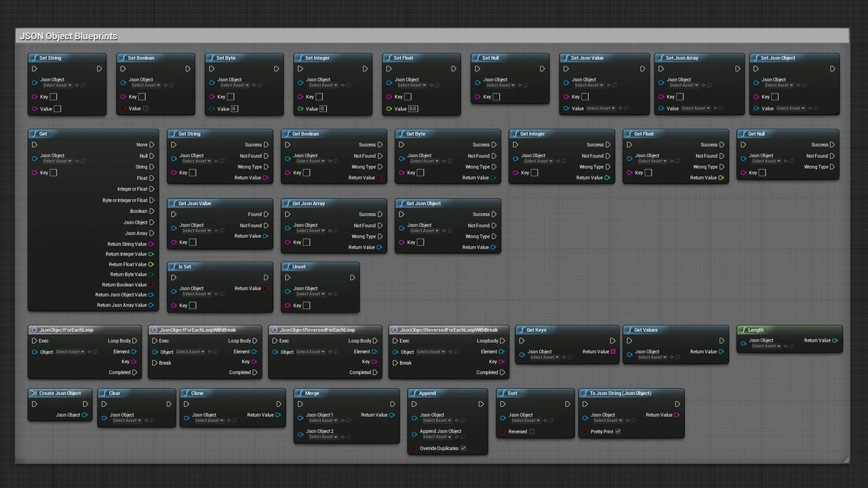Click the use-selected arrow icon in Set Byte node
Viewport: 868px width, 488px height.
click(x=254, y=85)
